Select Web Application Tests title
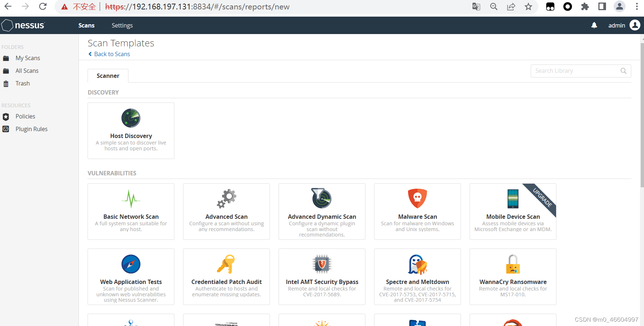Screen dimensions: 644x326 tap(131, 282)
